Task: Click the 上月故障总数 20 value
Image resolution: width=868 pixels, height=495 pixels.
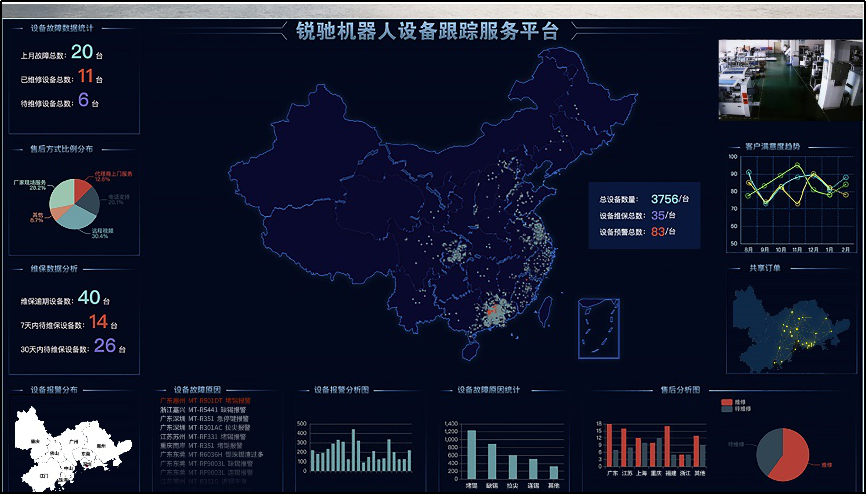Action: point(81,52)
